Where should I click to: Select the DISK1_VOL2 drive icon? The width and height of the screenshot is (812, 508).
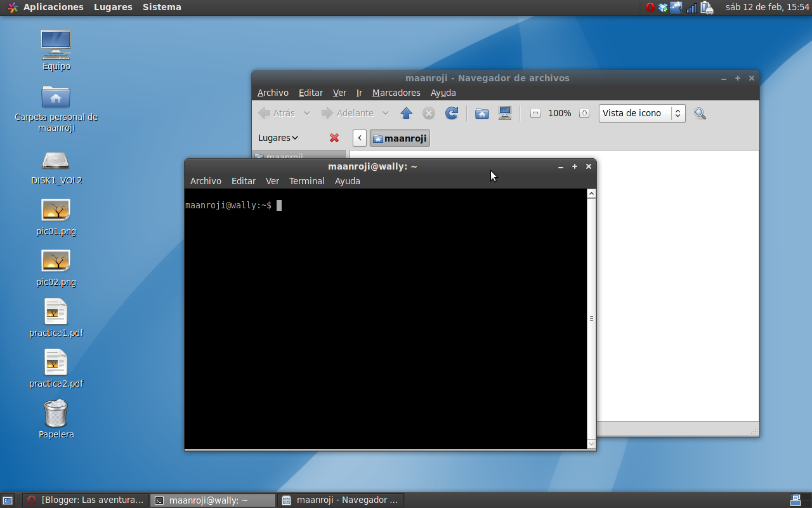56,168
